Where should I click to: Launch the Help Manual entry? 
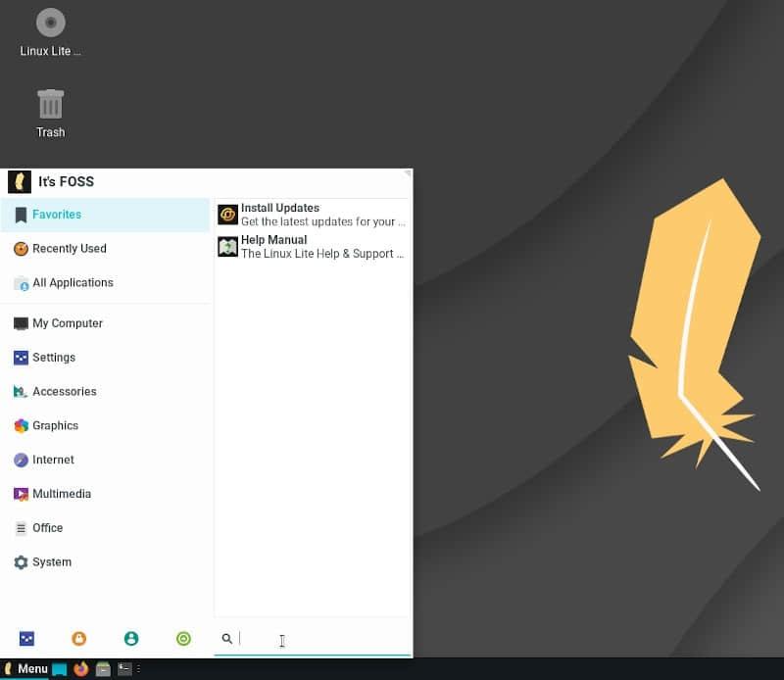312,247
